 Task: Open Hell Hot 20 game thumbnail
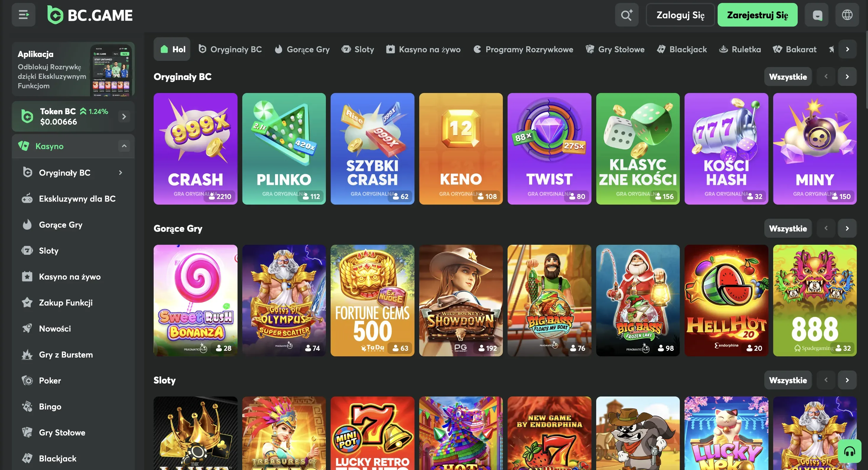coord(726,300)
